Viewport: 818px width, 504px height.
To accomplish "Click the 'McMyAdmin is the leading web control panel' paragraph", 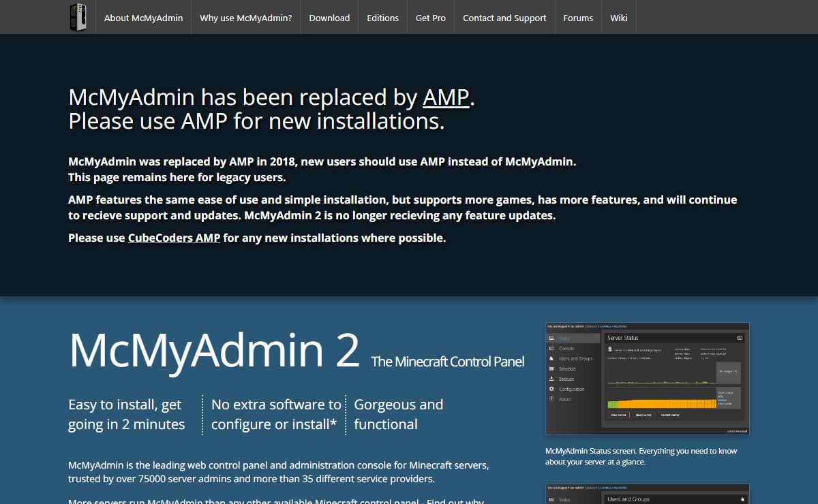I will [279, 472].
